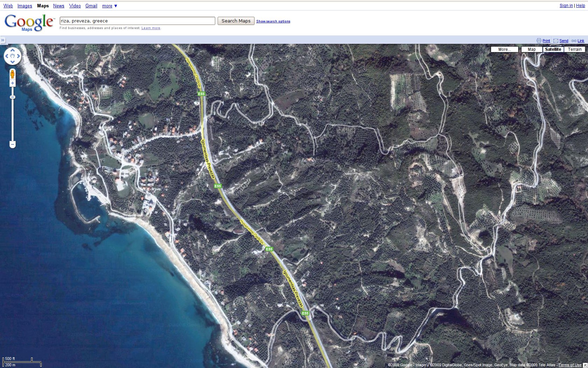Viewport: 588px width, 368px height.
Task: Switch to Map view
Action: (531, 49)
